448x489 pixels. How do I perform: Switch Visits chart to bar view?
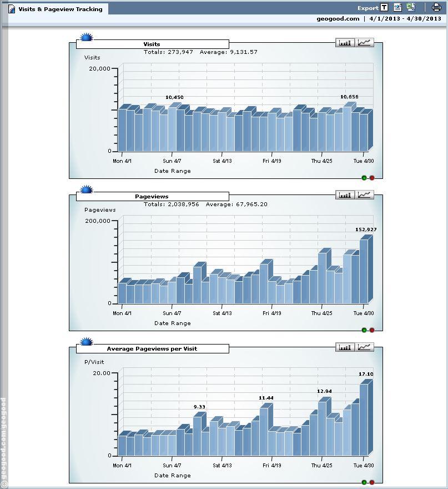[345, 43]
